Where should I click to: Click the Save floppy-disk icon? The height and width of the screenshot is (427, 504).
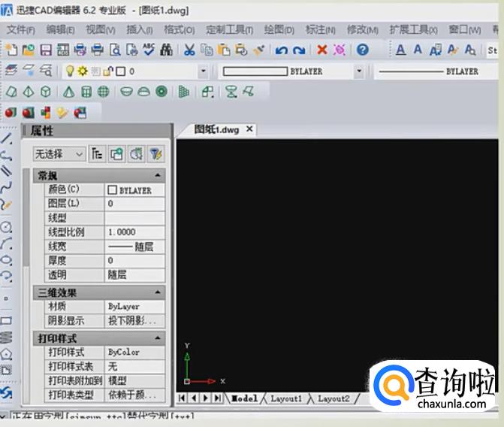point(46,50)
